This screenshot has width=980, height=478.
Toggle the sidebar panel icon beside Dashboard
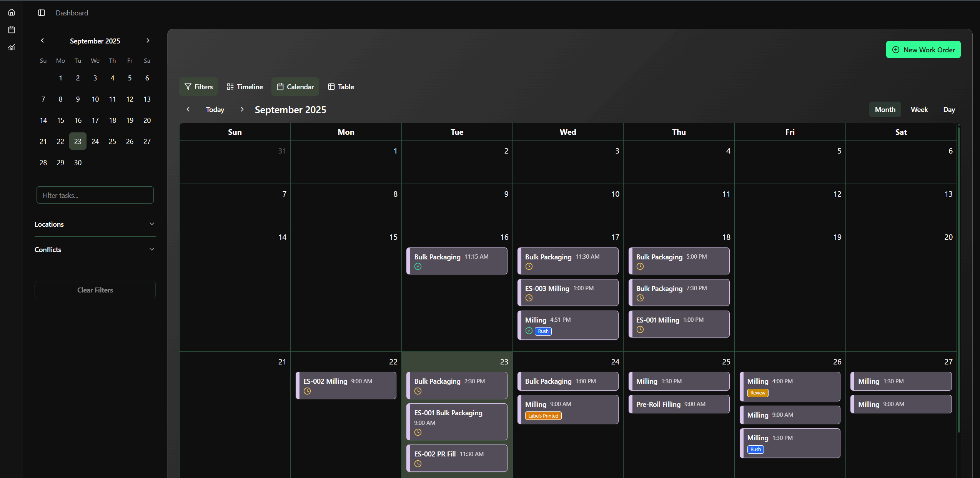pos(42,13)
